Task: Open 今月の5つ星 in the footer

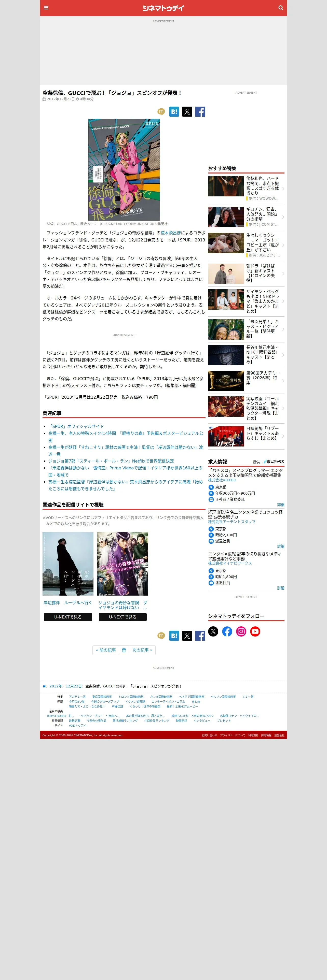Action: (x=76, y=701)
